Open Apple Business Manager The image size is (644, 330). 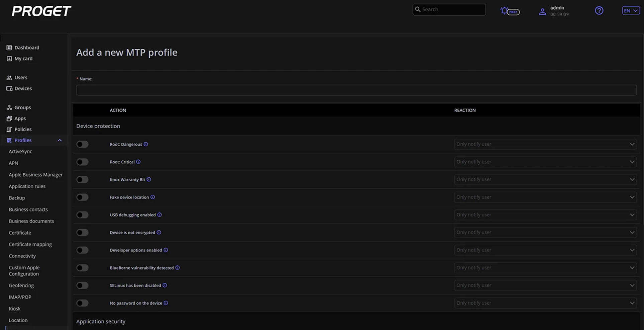(x=35, y=175)
